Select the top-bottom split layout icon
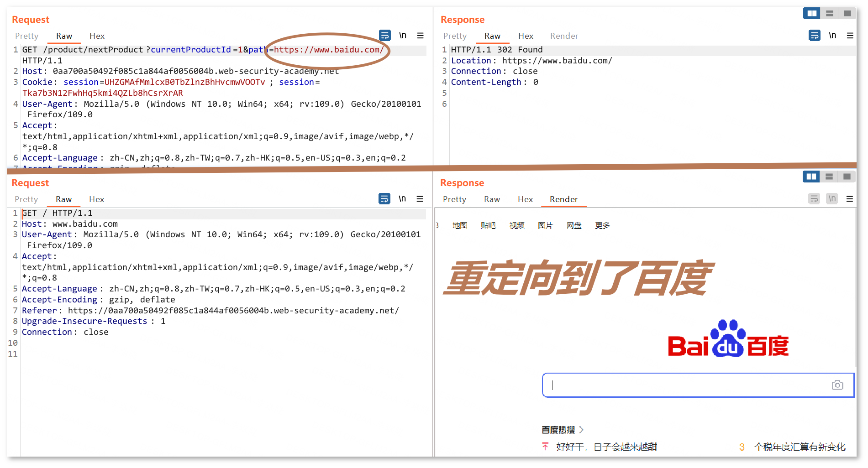Viewport: 868px width, 468px height. point(829,13)
